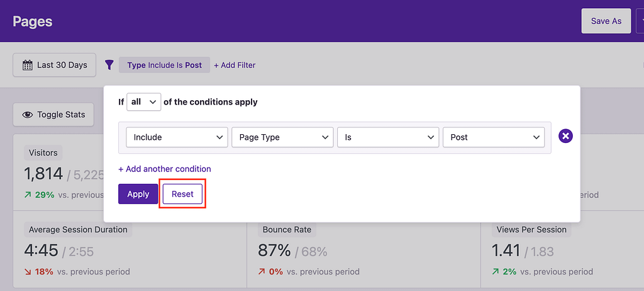The width and height of the screenshot is (644, 291).
Task: Click Add another condition link
Action: pyautogui.click(x=165, y=169)
